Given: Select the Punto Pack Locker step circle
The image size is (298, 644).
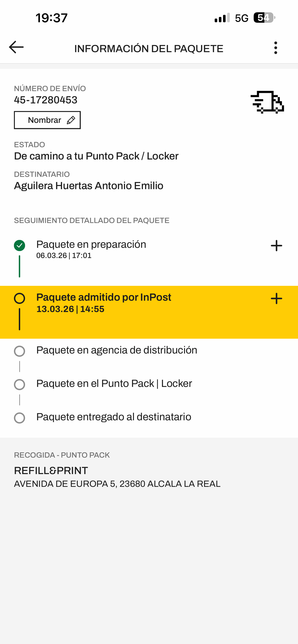Looking at the screenshot, I should click(19, 385).
